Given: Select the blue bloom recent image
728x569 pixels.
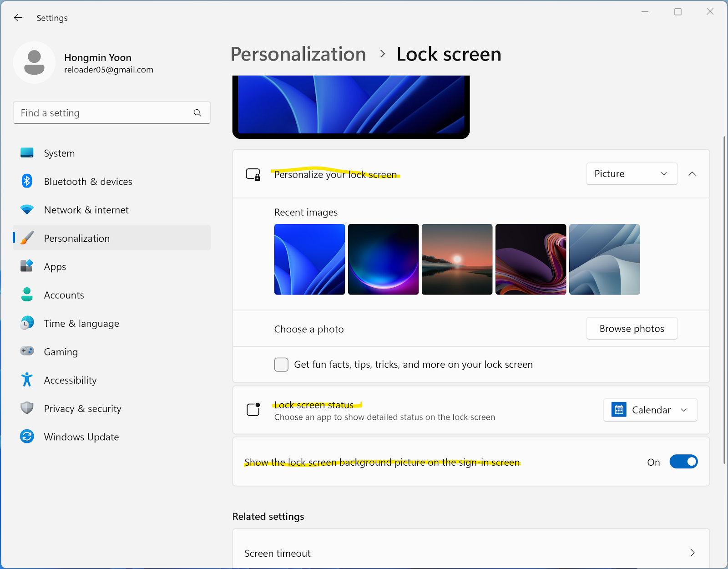Looking at the screenshot, I should point(309,259).
